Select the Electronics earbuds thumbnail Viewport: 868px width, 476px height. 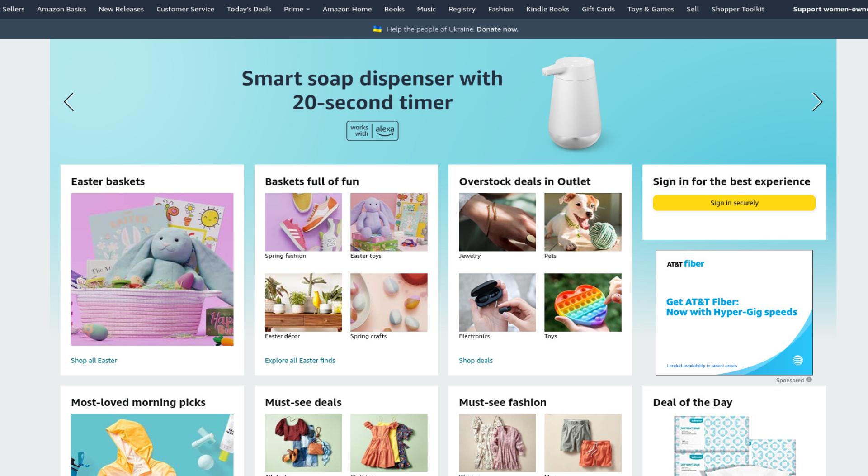497,302
